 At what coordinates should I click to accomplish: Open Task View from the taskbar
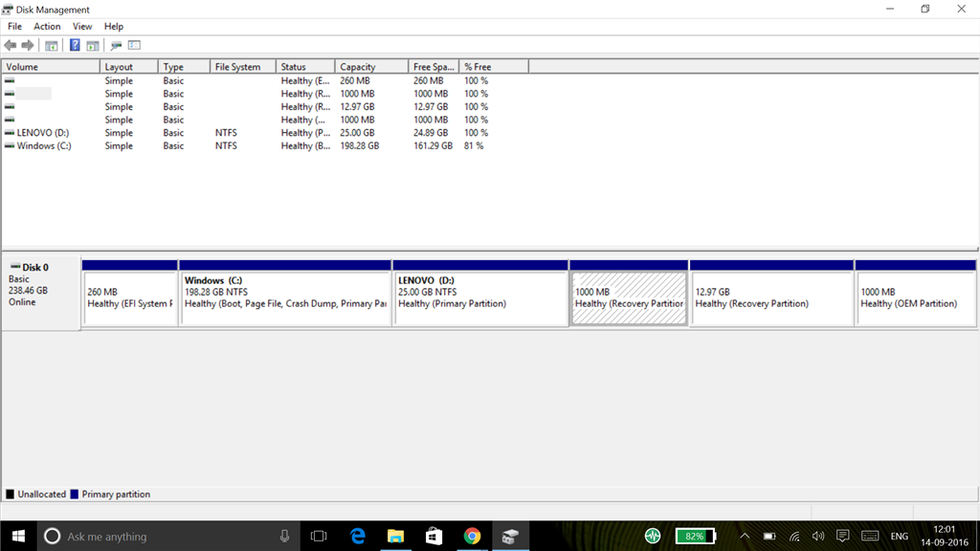(x=319, y=536)
